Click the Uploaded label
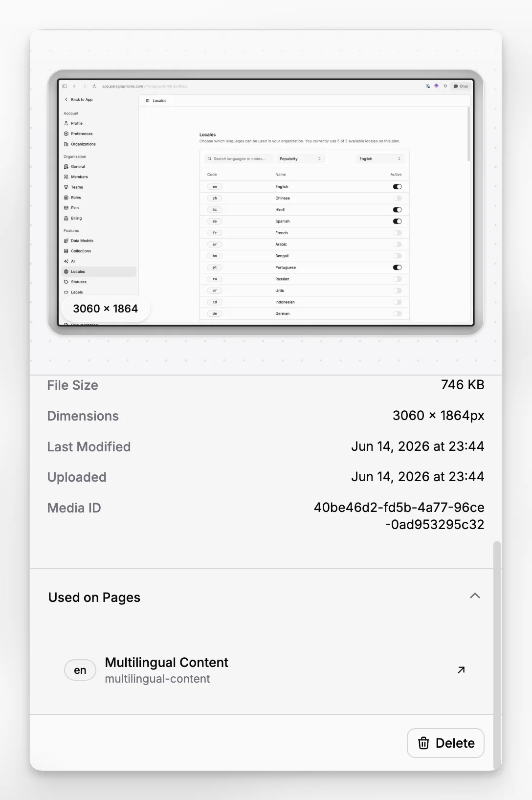The height and width of the screenshot is (800, 532). pyautogui.click(x=77, y=477)
